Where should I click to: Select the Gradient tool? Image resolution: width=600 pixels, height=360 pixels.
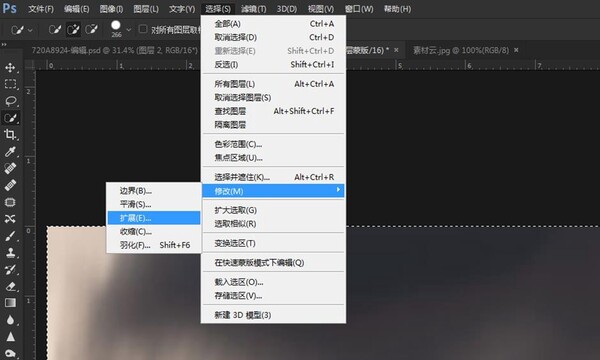[10, 303]
